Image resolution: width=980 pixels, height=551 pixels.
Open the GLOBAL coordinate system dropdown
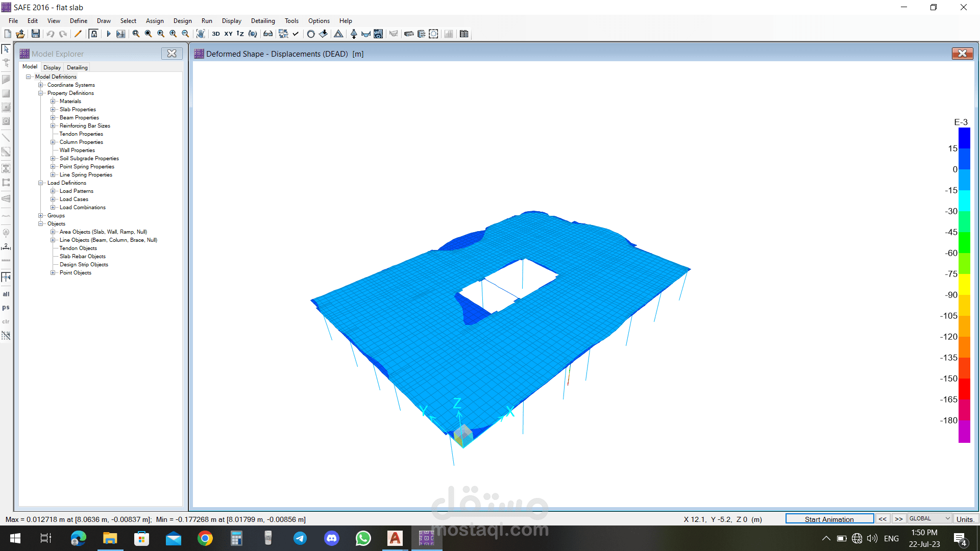pyautogui.click(x=930, y=519)
